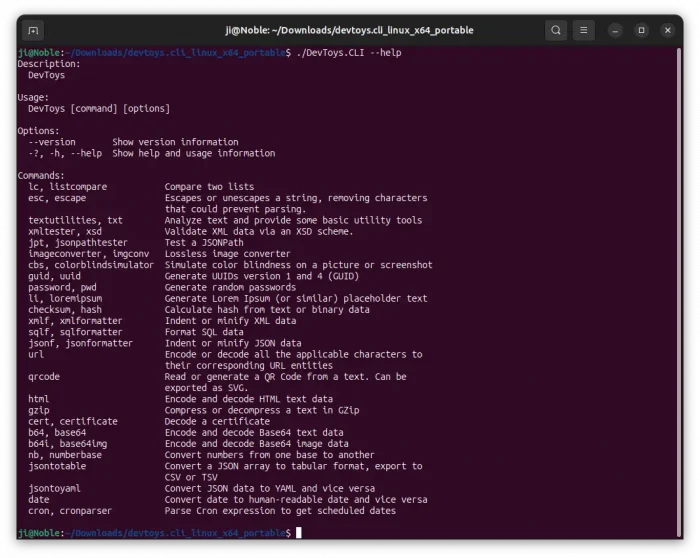Click the 'Usage:' section heading

point(33,97)
